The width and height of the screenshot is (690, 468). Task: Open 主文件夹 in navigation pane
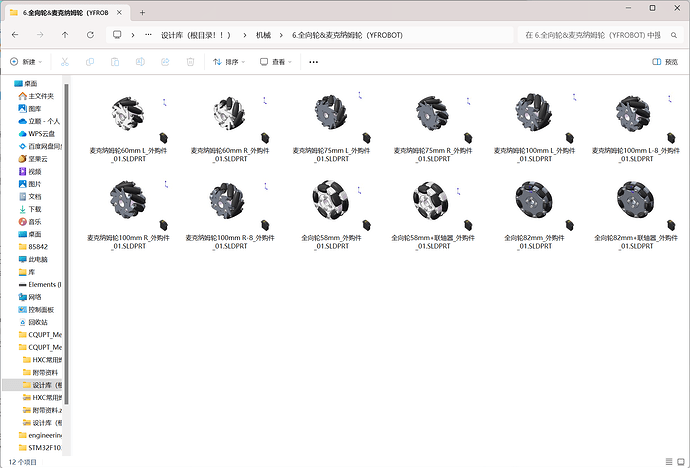coord(36,96)
